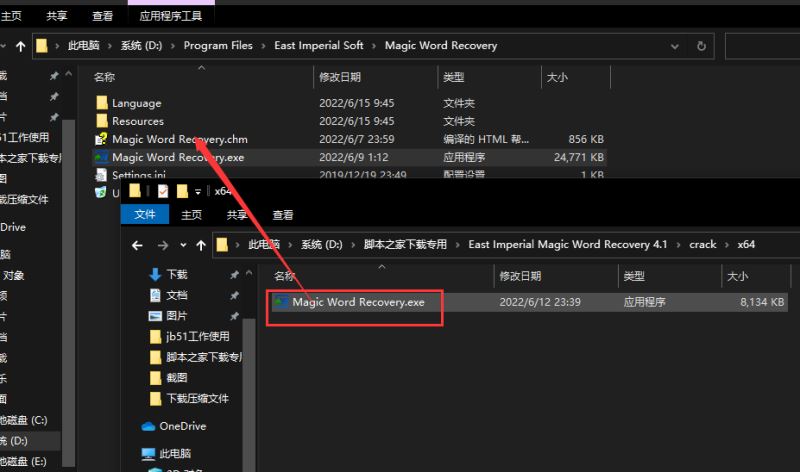Select 本地磁盘 (E:) in back window sidebar
800x472 pixels.
tap(23, 462)
